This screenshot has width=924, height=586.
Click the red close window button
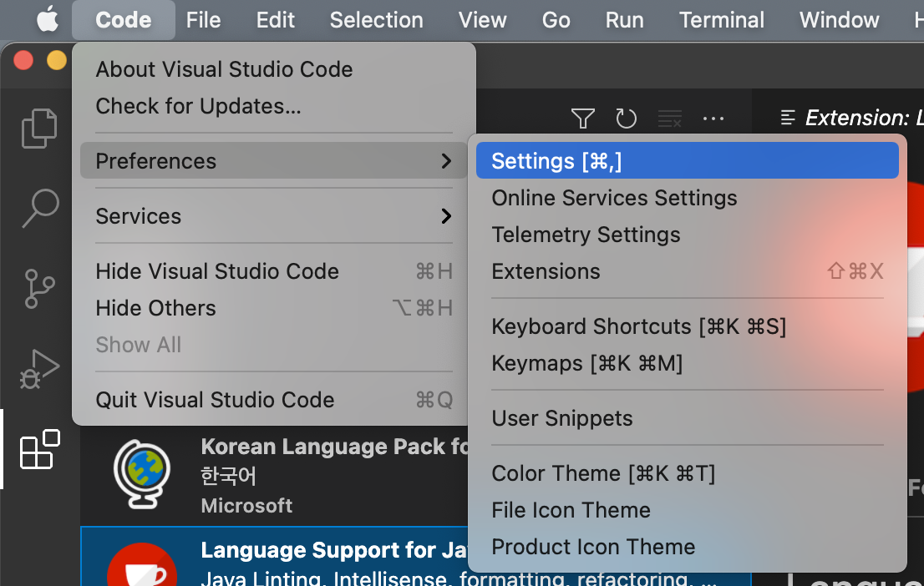23,60
